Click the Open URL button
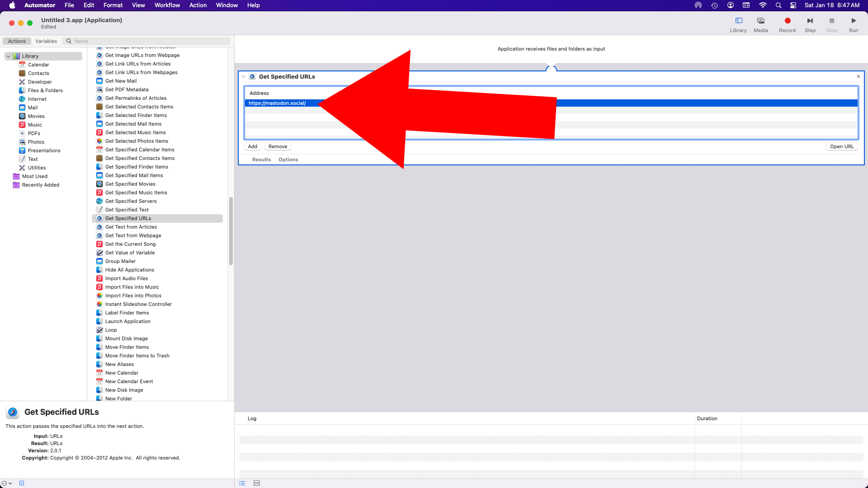 pyautogui.click(x=842, y=146)
